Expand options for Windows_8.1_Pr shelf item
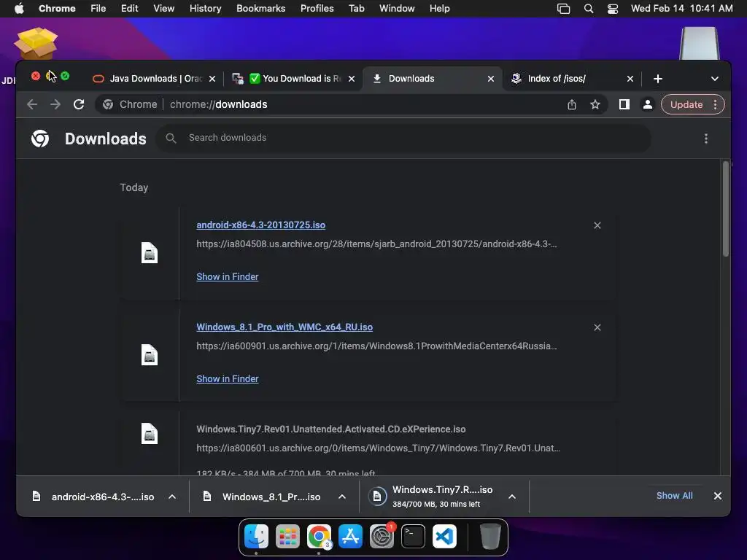The width and height of the screenshot is (747, 560). [342, 497]
